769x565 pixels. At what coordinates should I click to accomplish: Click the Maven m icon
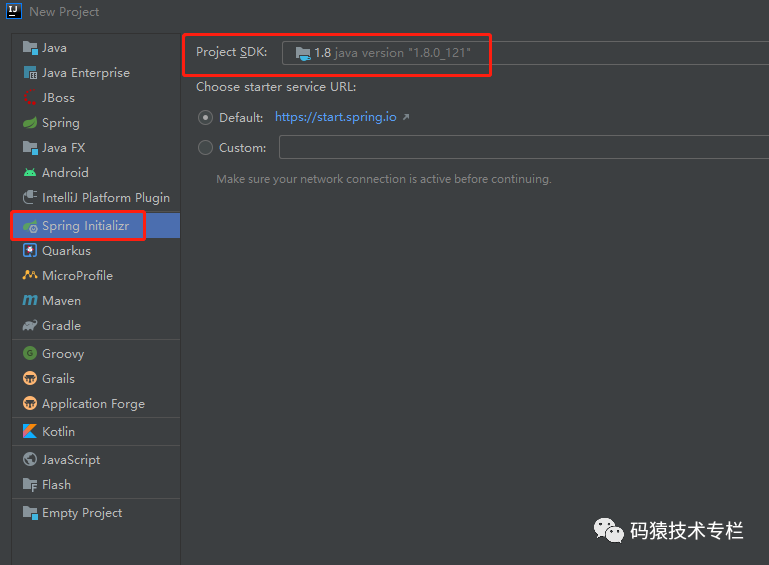30,300
